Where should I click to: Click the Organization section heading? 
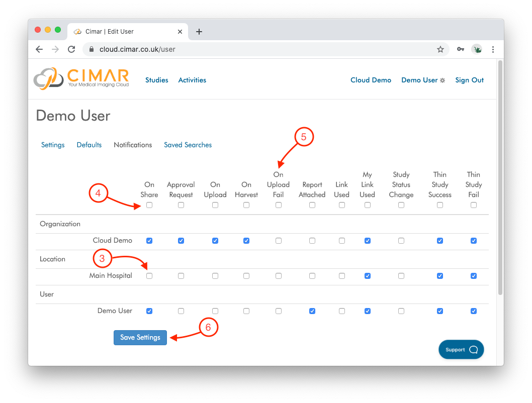pyautogui.click(x=60, y=224)
